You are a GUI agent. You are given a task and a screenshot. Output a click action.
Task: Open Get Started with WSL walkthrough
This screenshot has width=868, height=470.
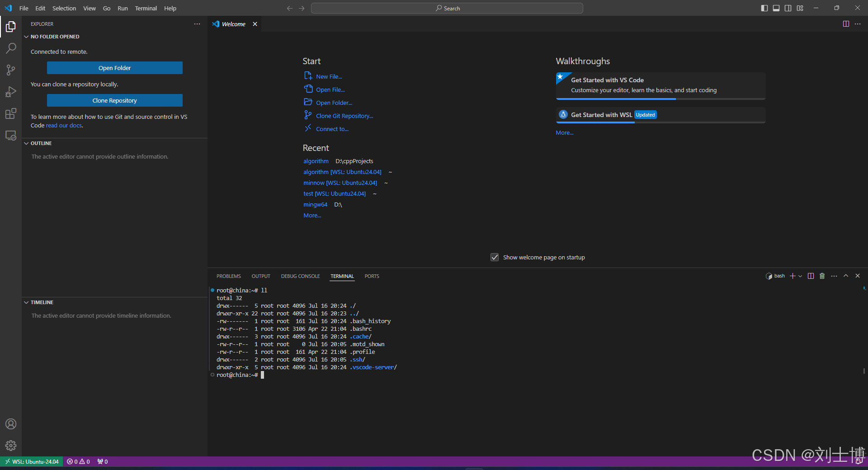660,115
